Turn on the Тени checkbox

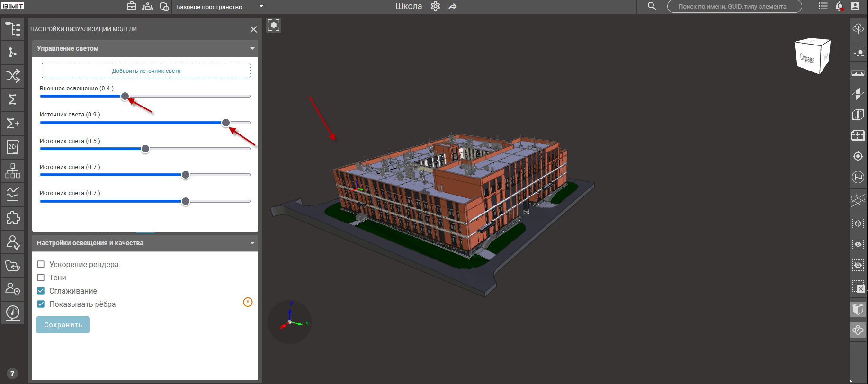click(x=41, y=277)
